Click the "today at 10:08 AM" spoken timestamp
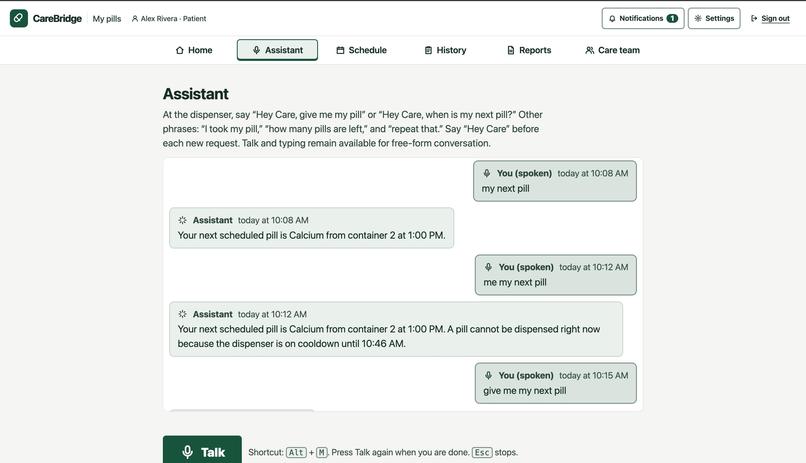The image size is (806, 463). [x=593, y=174]
